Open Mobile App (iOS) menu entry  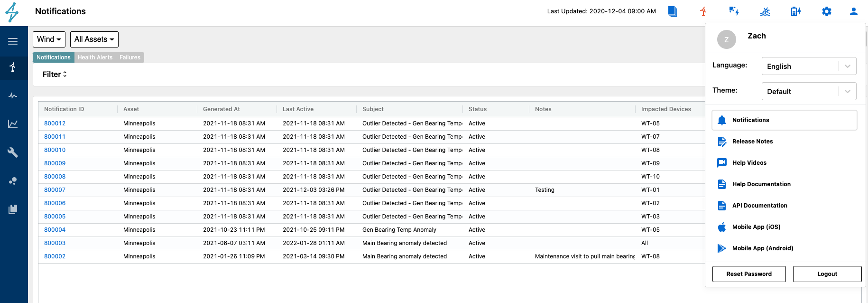click(x=785, y=227)
